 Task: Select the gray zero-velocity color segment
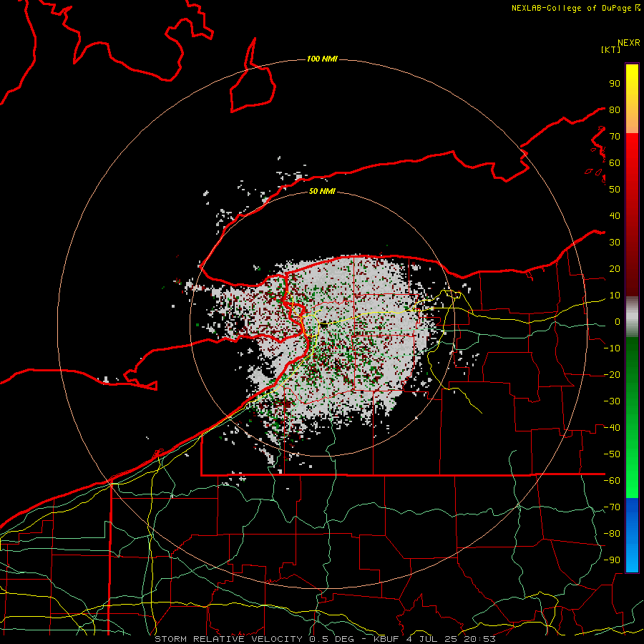coord(632,317)
